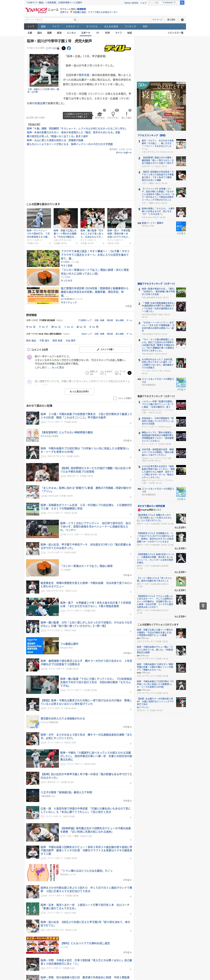This screenshot has width=210, height=980.
Task: Click the magnifier button in the news keyword search
Action: [75, 19]
